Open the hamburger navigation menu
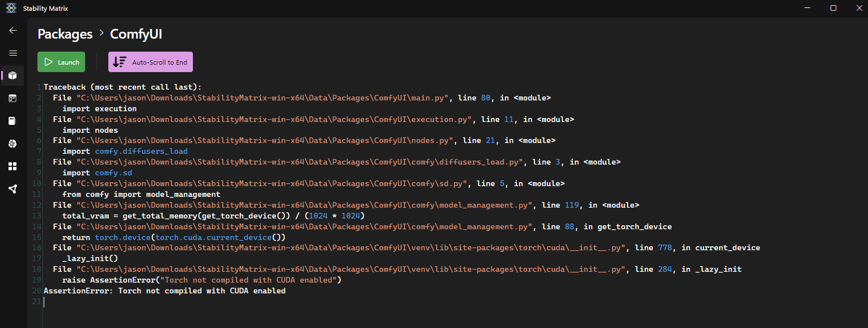 [12, 53]
